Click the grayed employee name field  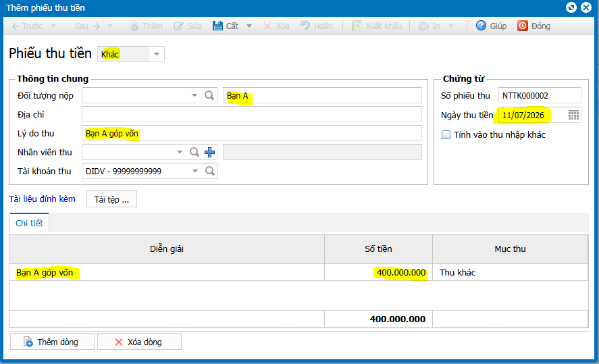pos(322,152)
